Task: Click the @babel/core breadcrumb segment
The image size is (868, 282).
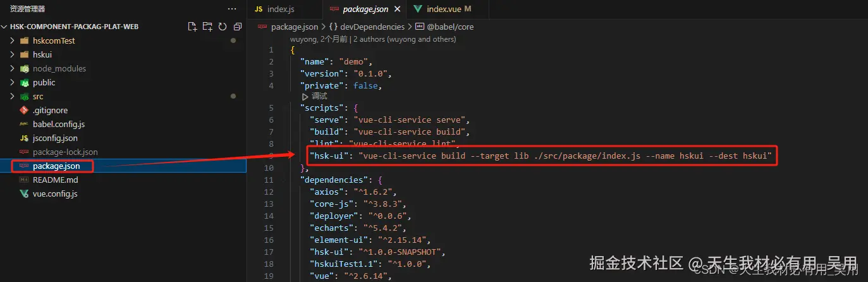Action: (450, 27)
